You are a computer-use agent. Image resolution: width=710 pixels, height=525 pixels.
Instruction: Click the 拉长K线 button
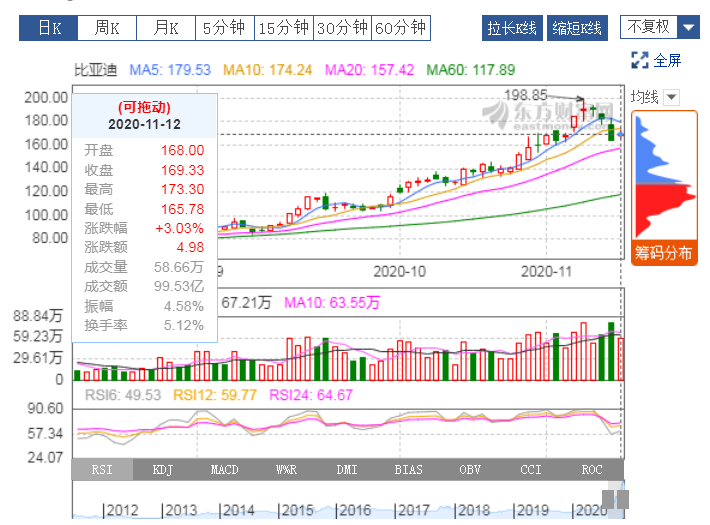(512, 28)
